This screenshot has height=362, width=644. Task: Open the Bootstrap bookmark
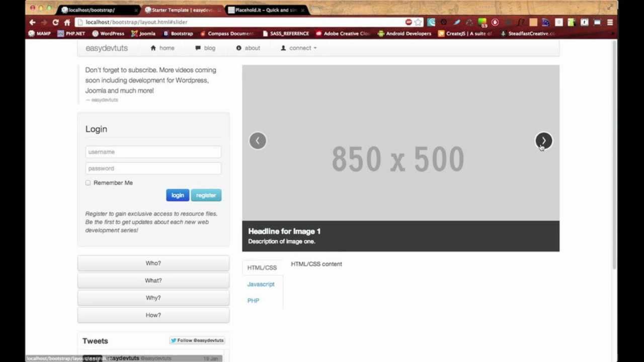pos(178,34)
